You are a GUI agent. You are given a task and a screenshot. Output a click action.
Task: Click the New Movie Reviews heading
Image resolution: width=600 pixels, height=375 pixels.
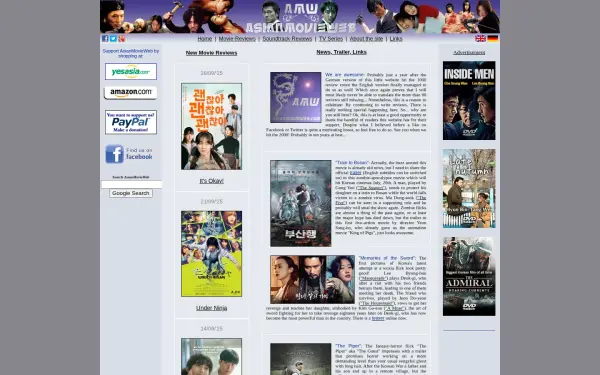point(212,53)
